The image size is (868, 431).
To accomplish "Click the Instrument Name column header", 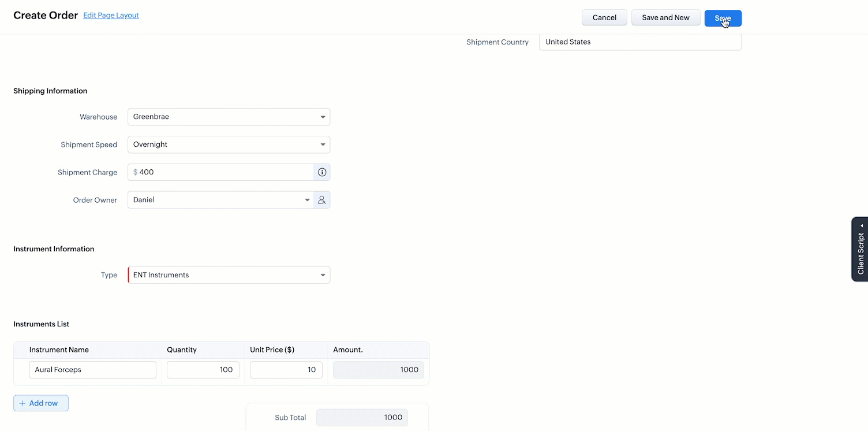I will (x=59, y=350).
